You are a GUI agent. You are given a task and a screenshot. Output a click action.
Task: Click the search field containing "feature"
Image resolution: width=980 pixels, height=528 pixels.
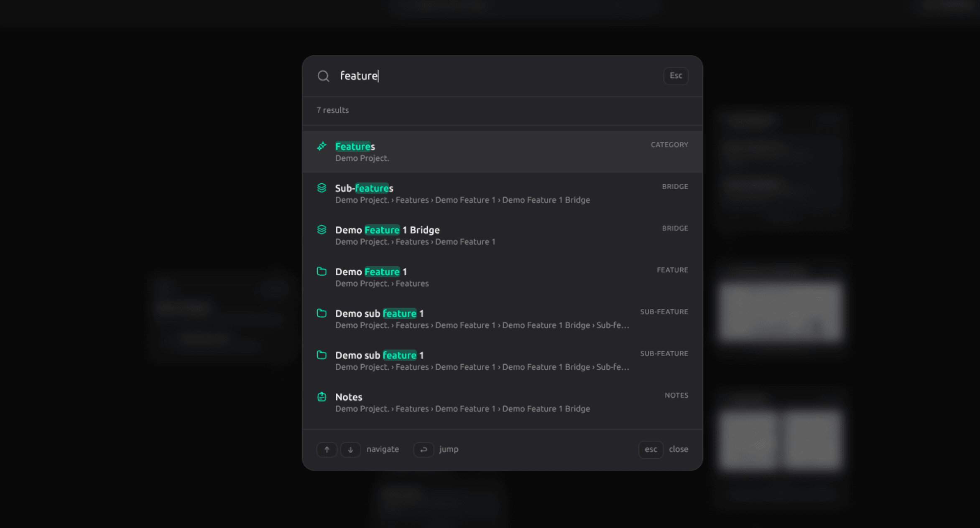pos(498,76)
